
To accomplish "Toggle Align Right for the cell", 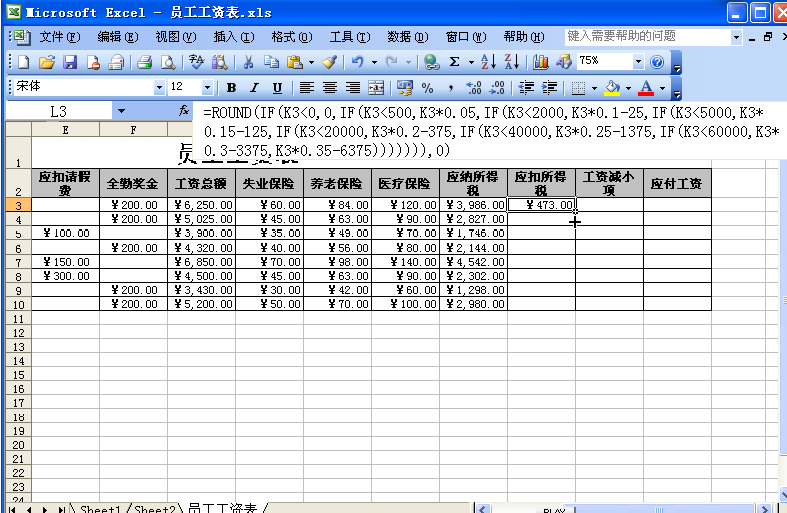I will coord(353,88).
